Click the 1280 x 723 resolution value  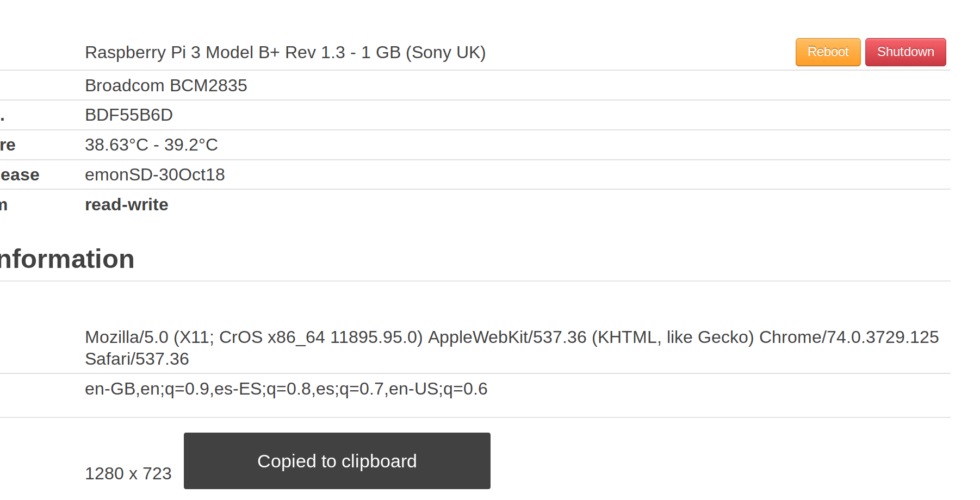[x=128, y=473]
